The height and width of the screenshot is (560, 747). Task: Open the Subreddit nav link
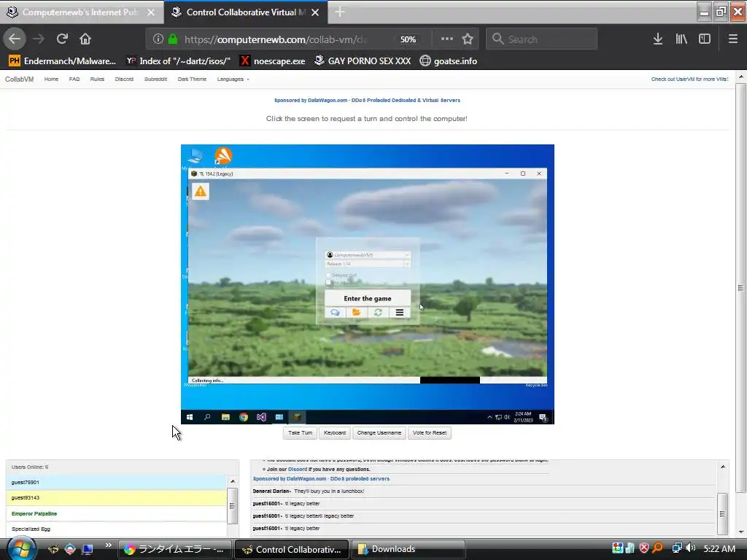pyautogui.click(x=156, y=79)
